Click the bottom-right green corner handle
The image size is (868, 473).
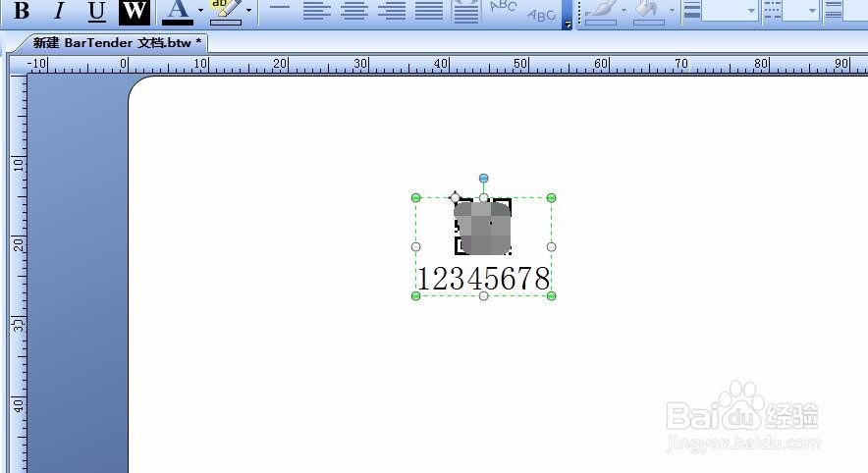click(552, 296)
